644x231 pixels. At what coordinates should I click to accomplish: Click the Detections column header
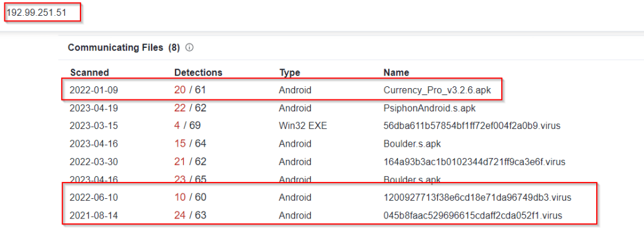198,73
